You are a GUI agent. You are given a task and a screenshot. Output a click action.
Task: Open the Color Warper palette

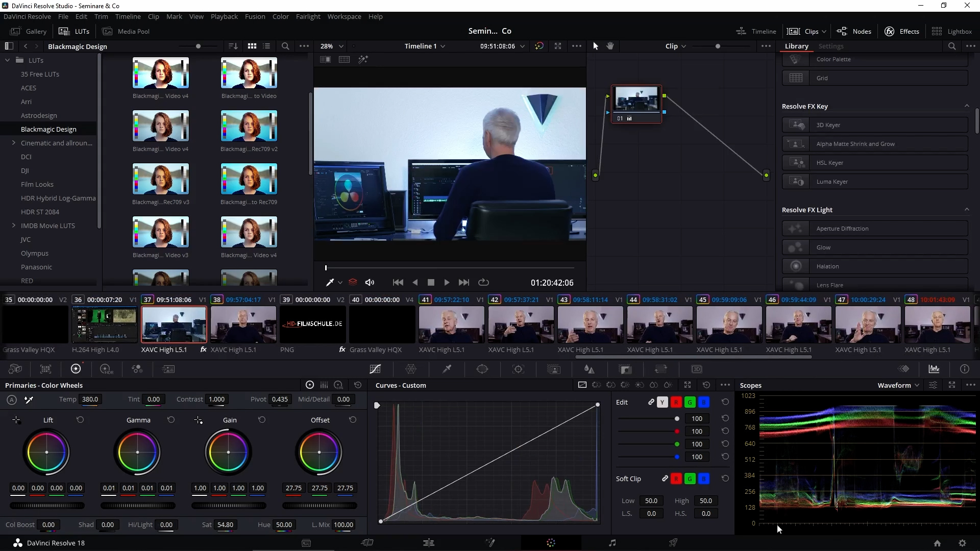[411, 369]
